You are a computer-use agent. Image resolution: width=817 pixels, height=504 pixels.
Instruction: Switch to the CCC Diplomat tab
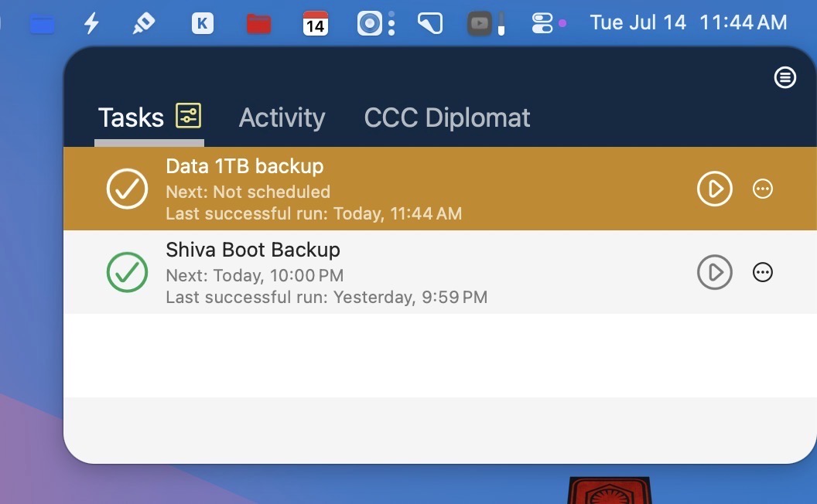[x=447, y=117]
